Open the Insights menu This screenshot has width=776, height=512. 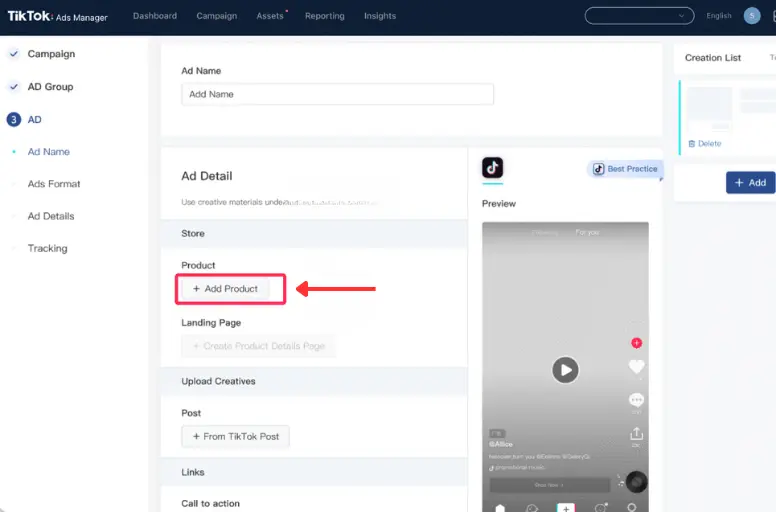tap(380, 16)
